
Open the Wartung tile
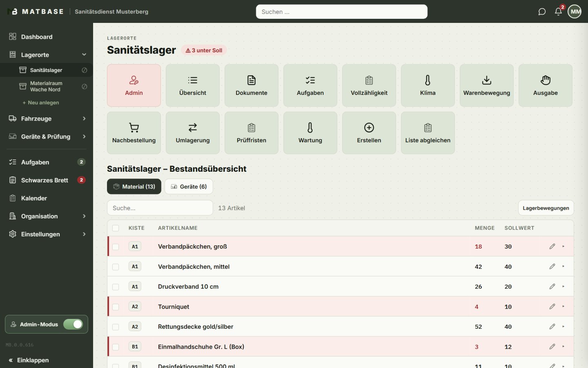coord(310,133)
